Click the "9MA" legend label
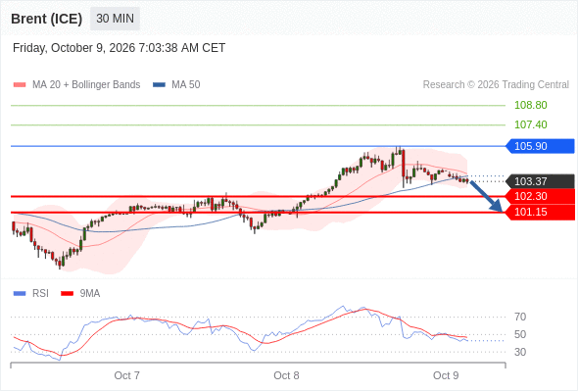 coord(90,294)
